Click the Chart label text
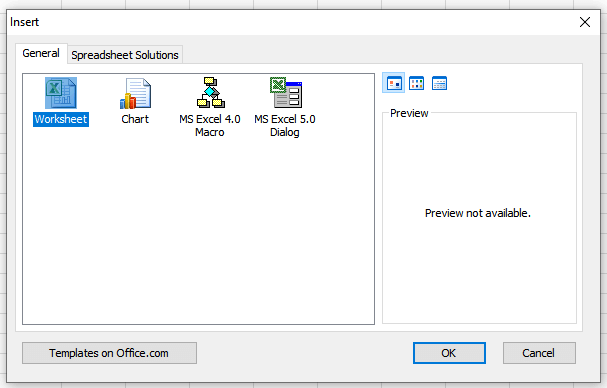This screenshot has height=388, width=607. point(135,119)
